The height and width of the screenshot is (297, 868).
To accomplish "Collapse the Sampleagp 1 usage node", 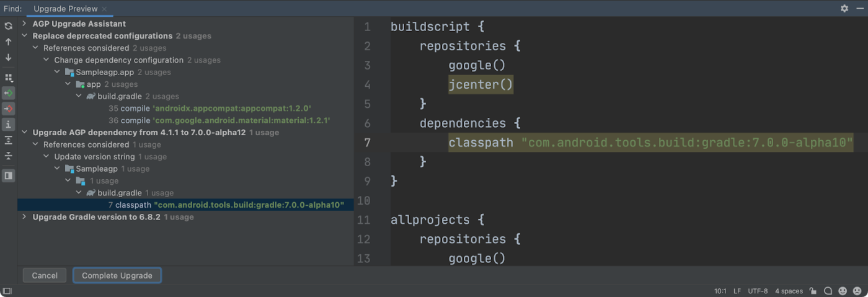I will coord(58,169).
